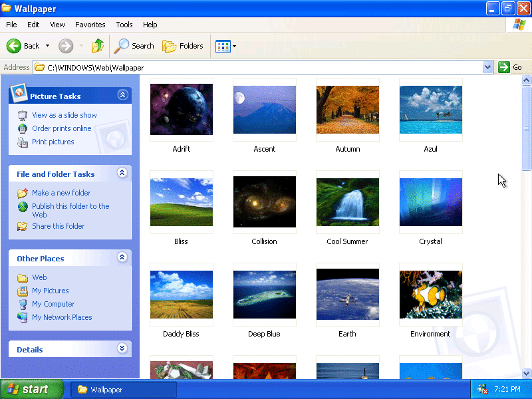Collapse the Picture Tasks panel
This screenshot has height=399, width=532.
click(122, 94)
